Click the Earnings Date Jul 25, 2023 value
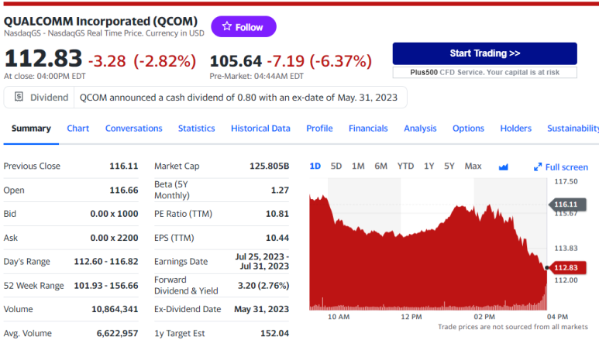 coord(262,261)
